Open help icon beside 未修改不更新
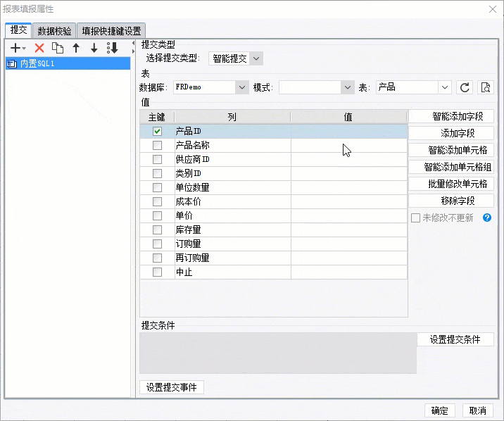504x421 pixels. 487,218
